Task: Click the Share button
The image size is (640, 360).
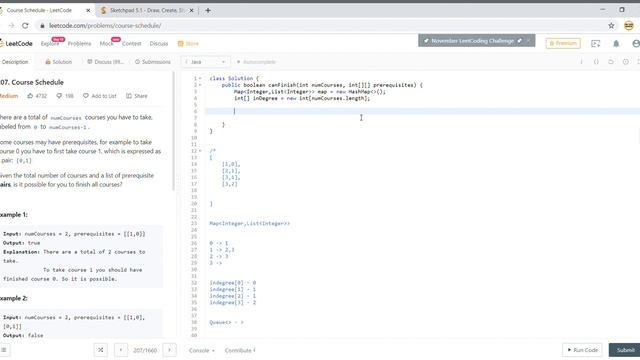Action: point(137,96)
